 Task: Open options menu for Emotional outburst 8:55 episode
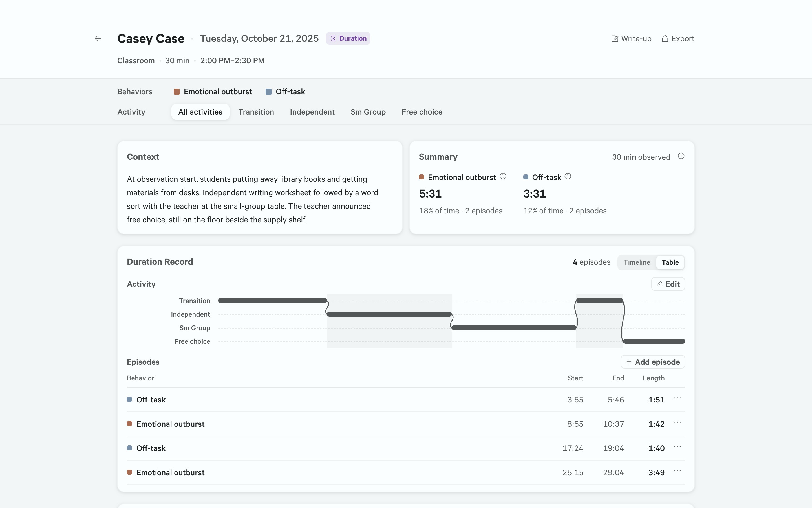[677, 423]
